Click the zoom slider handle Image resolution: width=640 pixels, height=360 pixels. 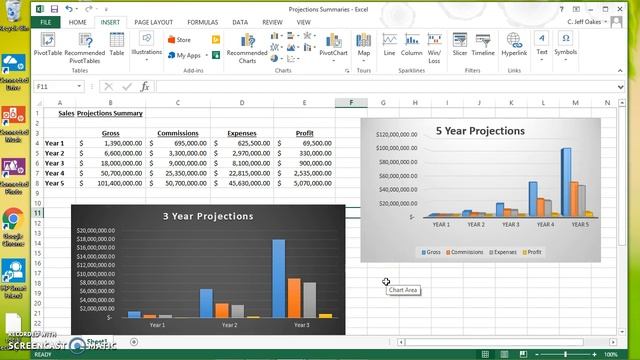point(565,354)
